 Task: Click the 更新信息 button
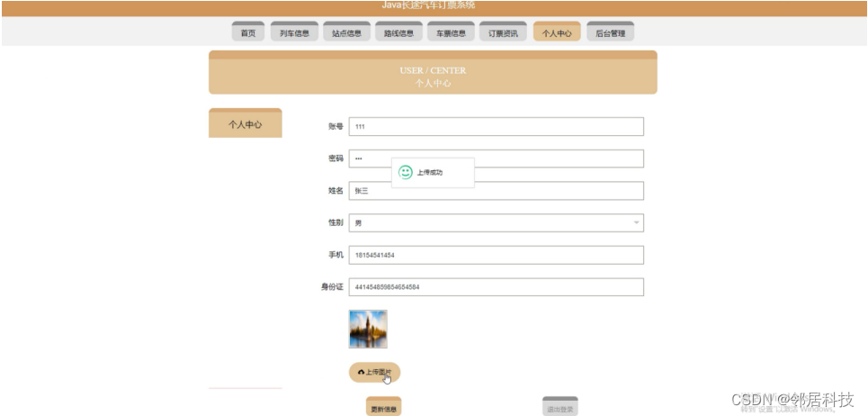tap(383, 407)
